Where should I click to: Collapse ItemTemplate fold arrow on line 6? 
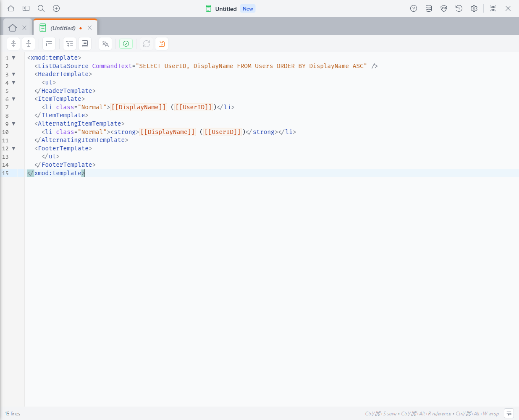(x=13, y=99)
